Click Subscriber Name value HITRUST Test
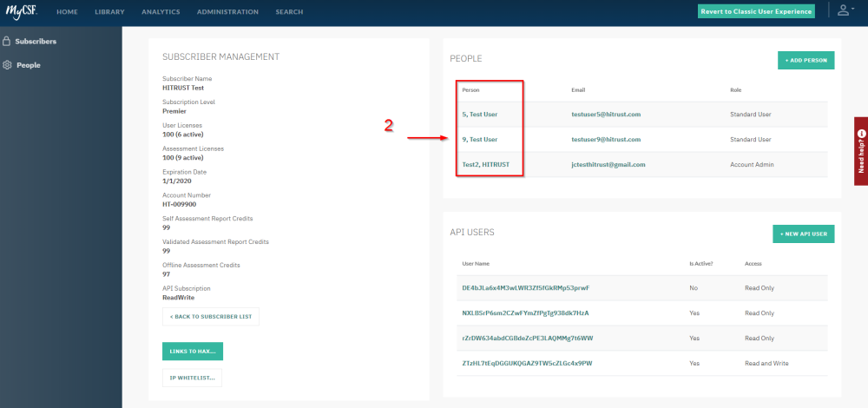The height and width of the screenshot is (408, 868). 183,88
